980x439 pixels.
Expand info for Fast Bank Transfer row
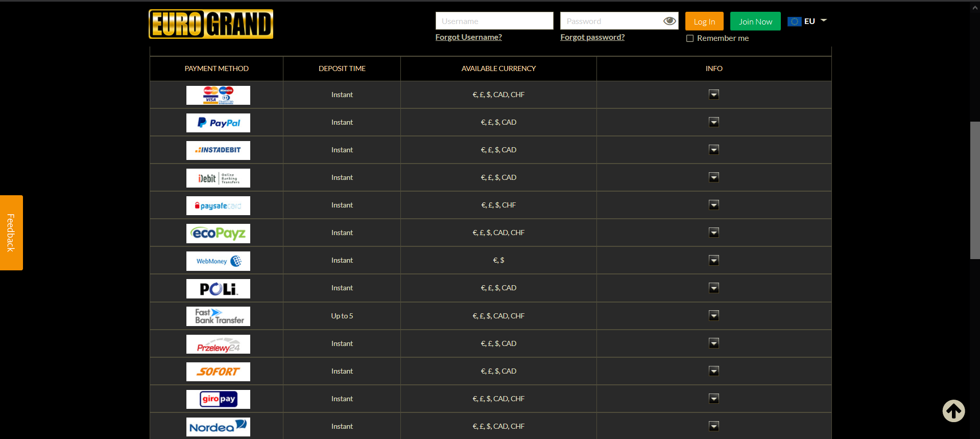714,316
